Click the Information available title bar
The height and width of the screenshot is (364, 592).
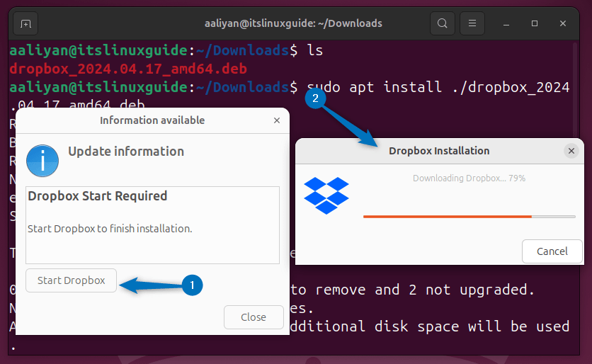tap(152, 120)
